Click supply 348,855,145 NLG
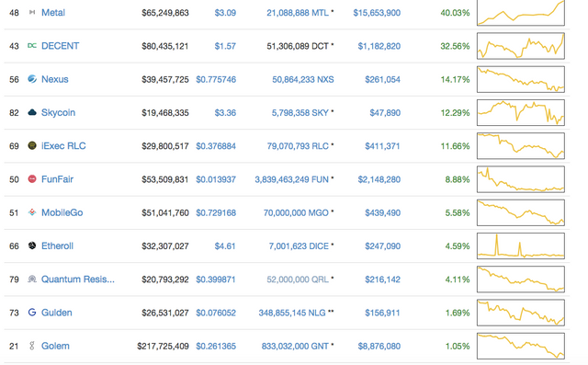The width and height of the screenshot is (588, 365). pos(292,313)
